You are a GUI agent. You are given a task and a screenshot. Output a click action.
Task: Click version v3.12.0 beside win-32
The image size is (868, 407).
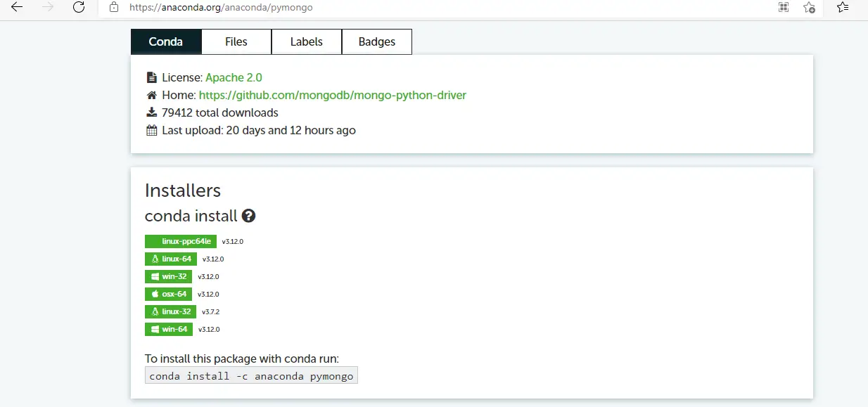208,277
